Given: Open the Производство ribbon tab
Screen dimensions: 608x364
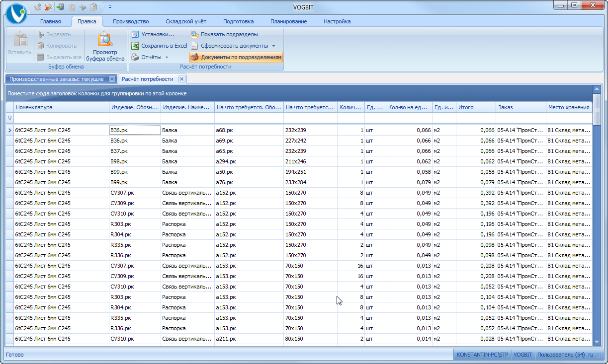Looking at the screenshot, I should (x=131, y=21).
